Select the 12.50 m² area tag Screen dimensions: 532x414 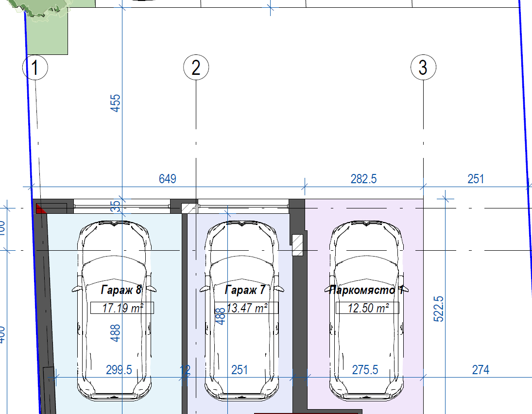coord(367,308)
